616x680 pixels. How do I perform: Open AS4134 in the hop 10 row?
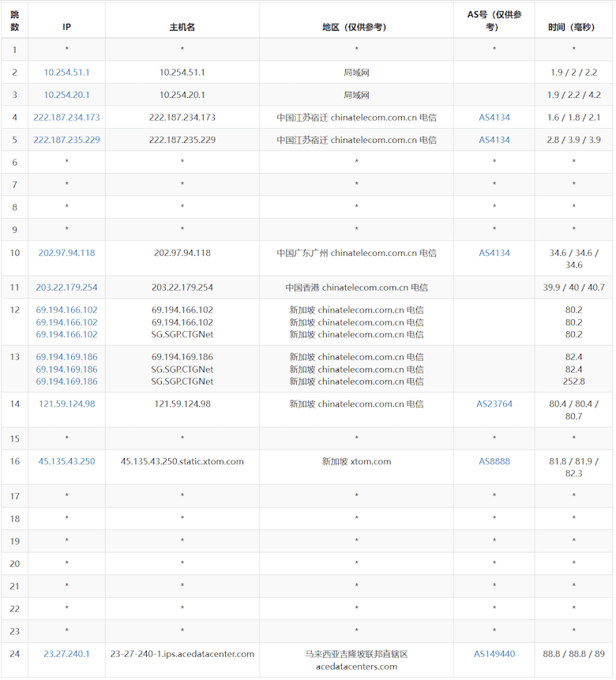pyautogui.click(x=494, y=254)
